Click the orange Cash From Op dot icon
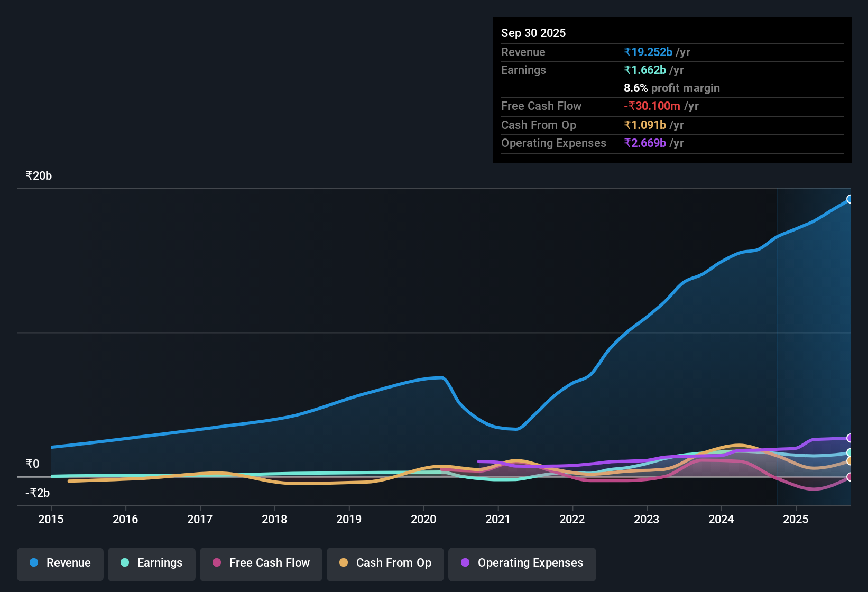Viewport: 868px width, 592px height. pyautogui.click(x=343, y=562)
